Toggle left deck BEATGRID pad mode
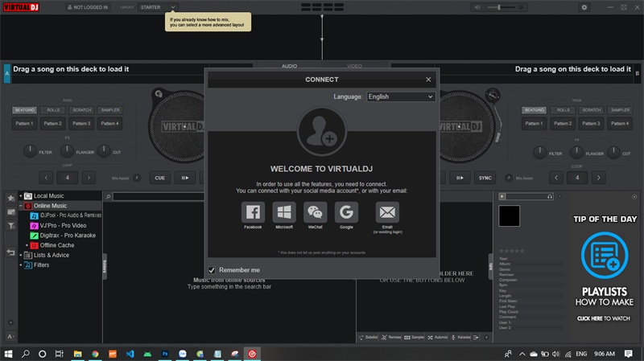Viewport: 644px width, 361px height. point(24,109)
